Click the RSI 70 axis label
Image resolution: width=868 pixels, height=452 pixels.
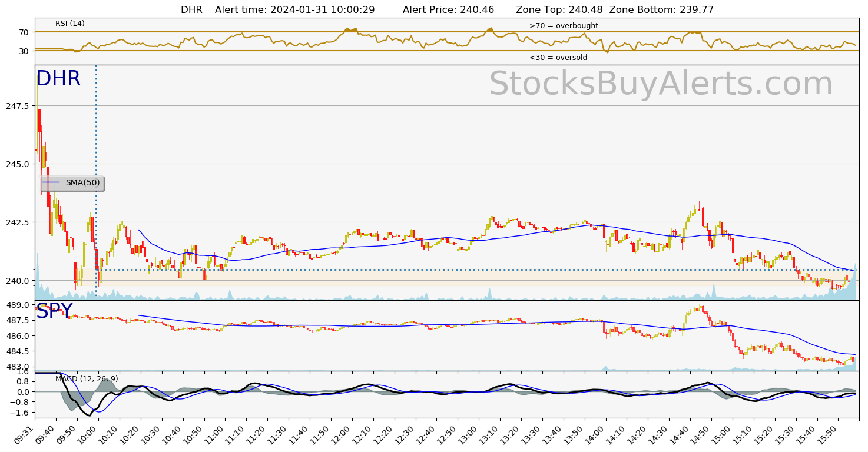[24, 32]
